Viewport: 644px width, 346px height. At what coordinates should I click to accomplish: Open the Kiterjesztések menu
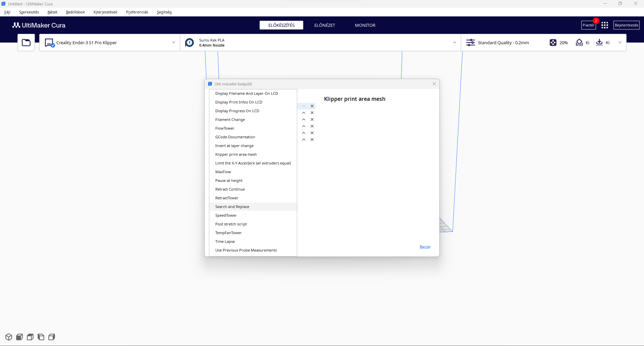105,12
